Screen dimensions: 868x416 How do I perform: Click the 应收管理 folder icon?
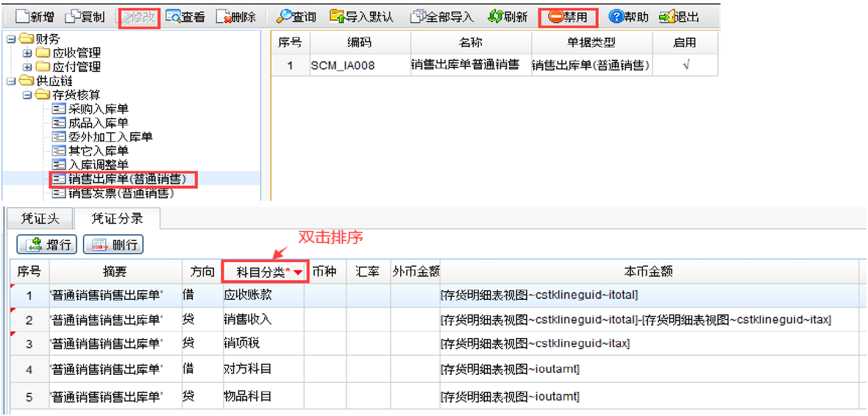[41, 54]
